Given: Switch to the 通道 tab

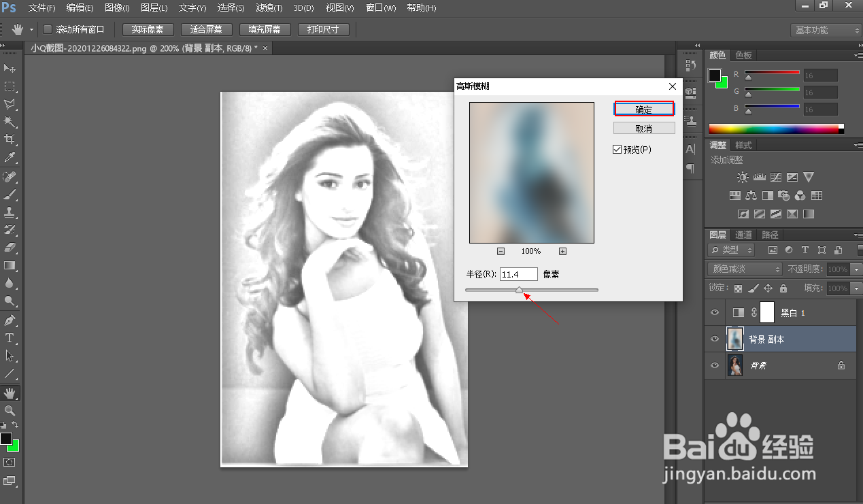Looking at the screenshot, I should pyautogui.click(x=743, y=234).
